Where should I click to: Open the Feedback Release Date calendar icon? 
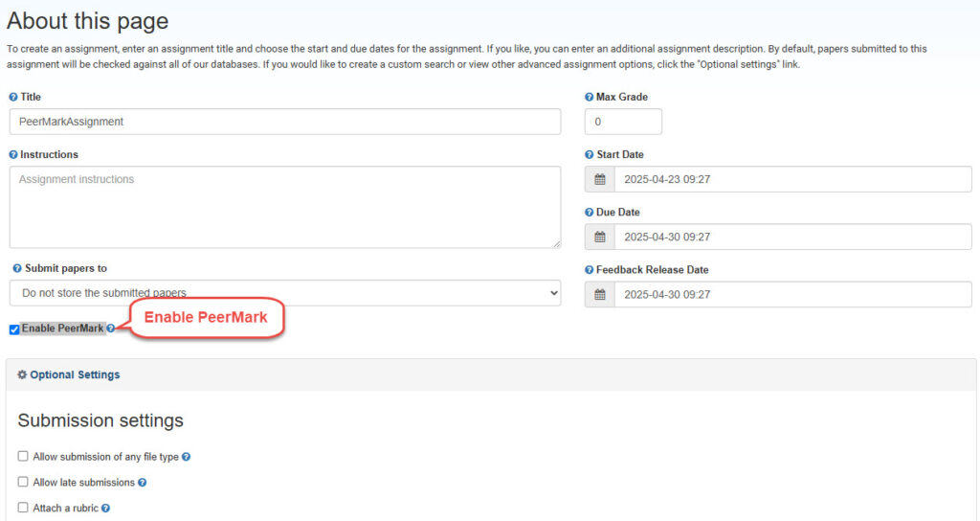pyautogui.click(x=600, y=295)
